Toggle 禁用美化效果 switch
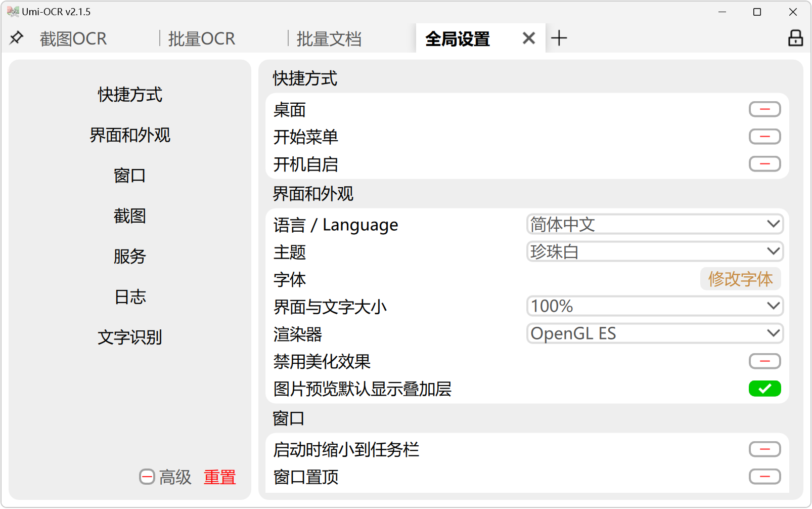Viewport: 812px width, 509px height. 764,361
